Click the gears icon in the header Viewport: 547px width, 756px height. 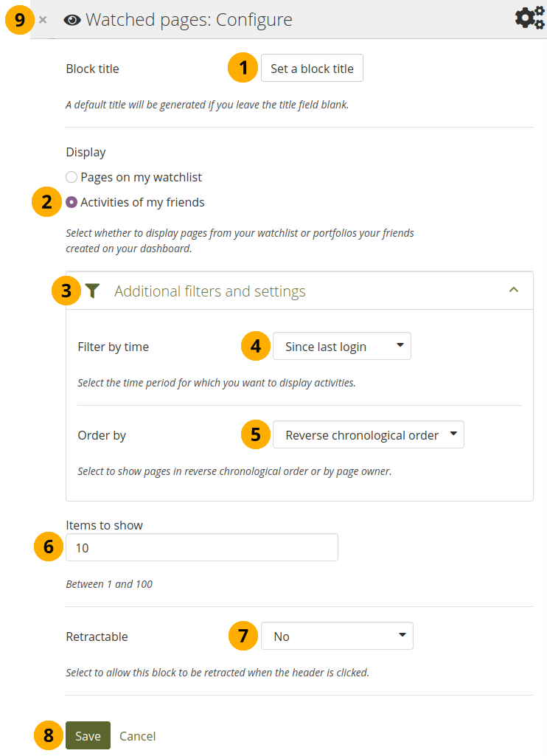click(x=529, y=18)
